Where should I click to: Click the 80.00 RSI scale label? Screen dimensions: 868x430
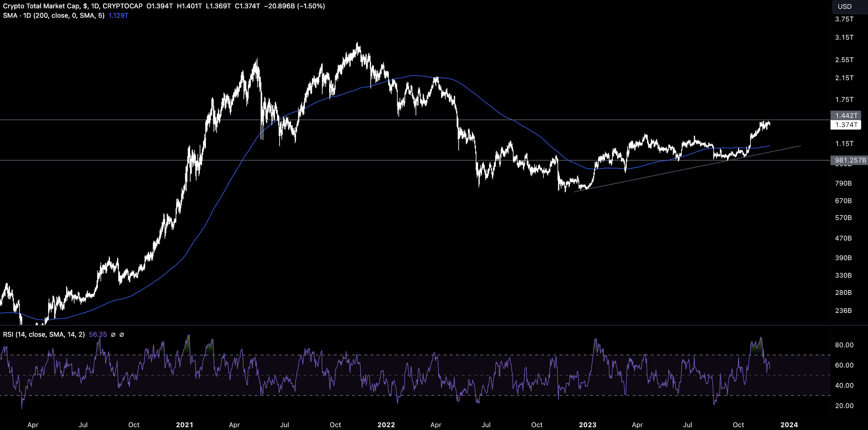[844, 345]
